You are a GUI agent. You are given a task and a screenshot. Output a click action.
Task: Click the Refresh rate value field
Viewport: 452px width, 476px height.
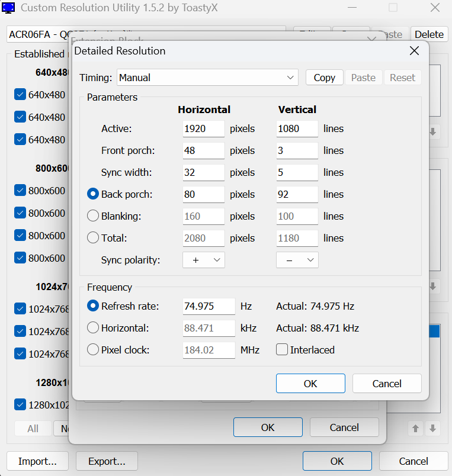tap(209, 306)
